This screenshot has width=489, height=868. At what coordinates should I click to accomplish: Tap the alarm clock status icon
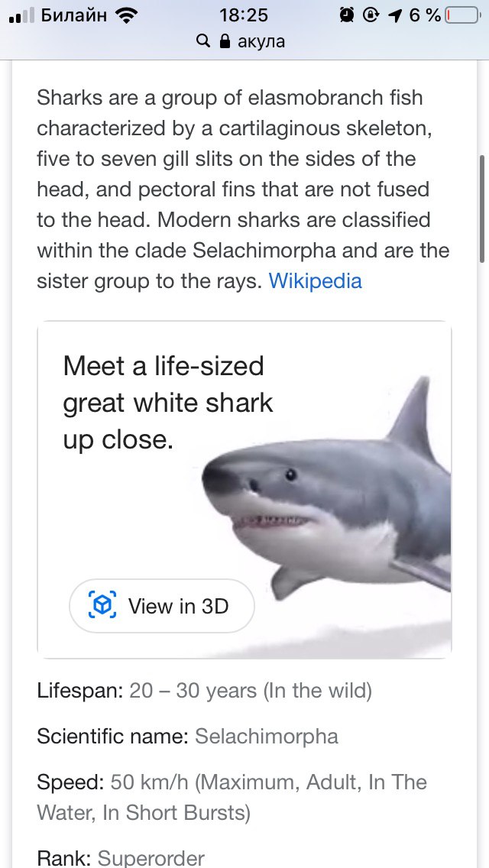pos(347,15)
